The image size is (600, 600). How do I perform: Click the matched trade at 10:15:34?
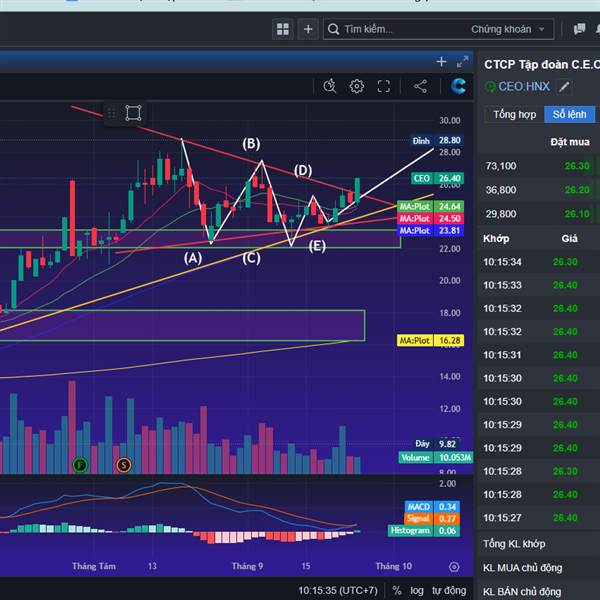(539, 262)
